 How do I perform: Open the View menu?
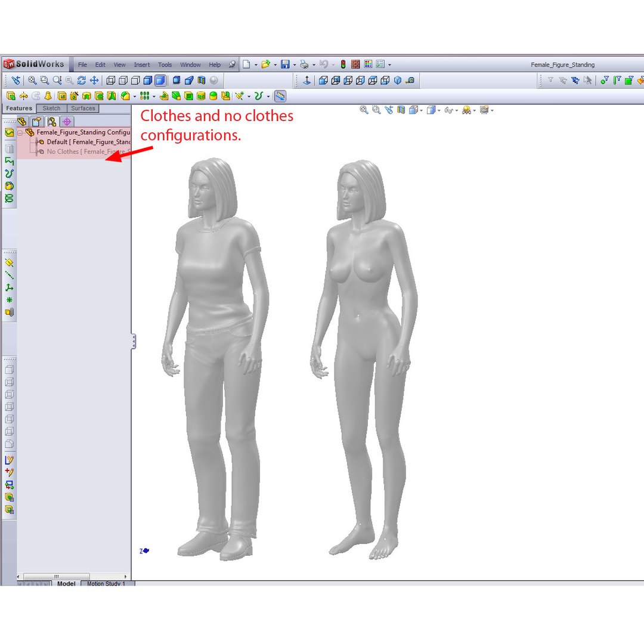(119, 65)
